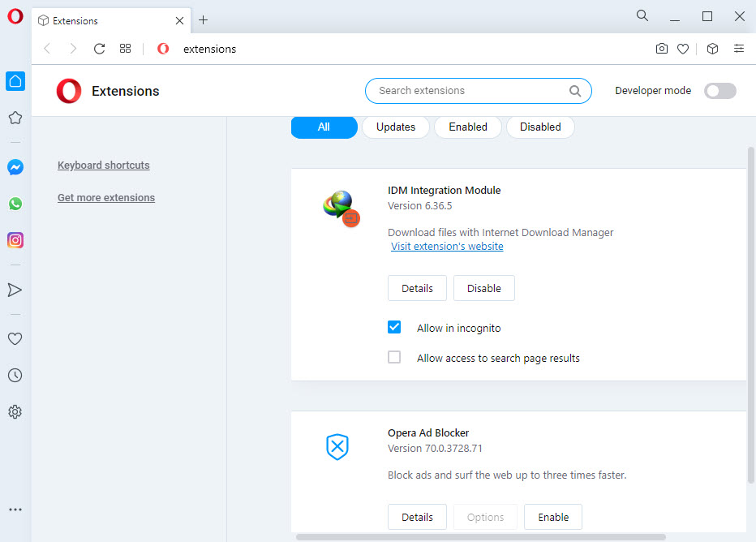This screenshot has width=756, height=542.
Task: Toggle Developer mode switch
Action: [719, 91]
